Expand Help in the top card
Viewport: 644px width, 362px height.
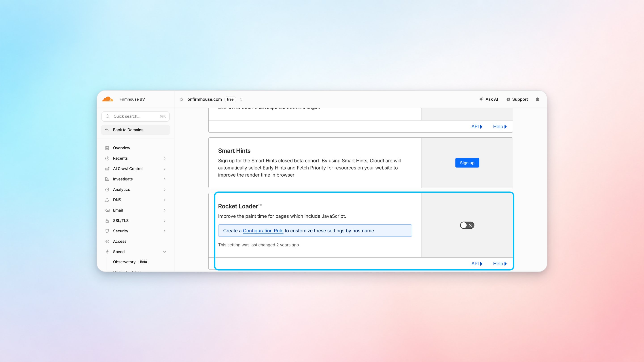(x=500, y=127)
